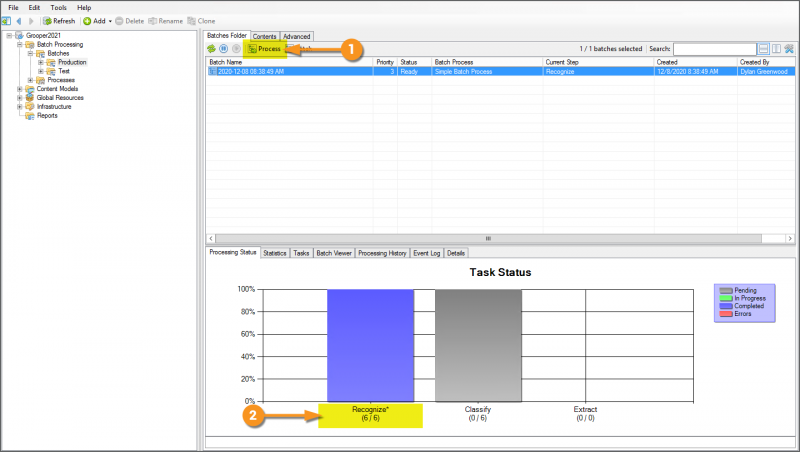Select batch 2020-12-08 08:38:49 AM

coord(501,71)
